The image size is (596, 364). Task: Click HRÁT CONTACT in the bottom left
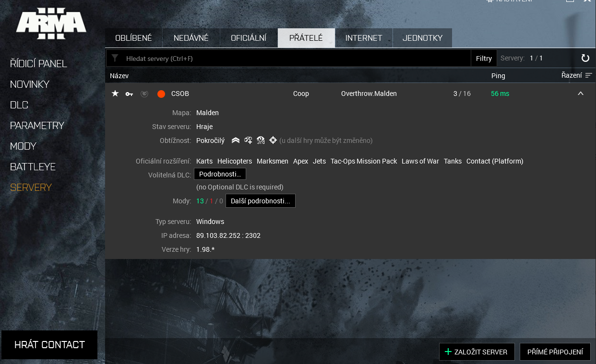click(49, 344)
